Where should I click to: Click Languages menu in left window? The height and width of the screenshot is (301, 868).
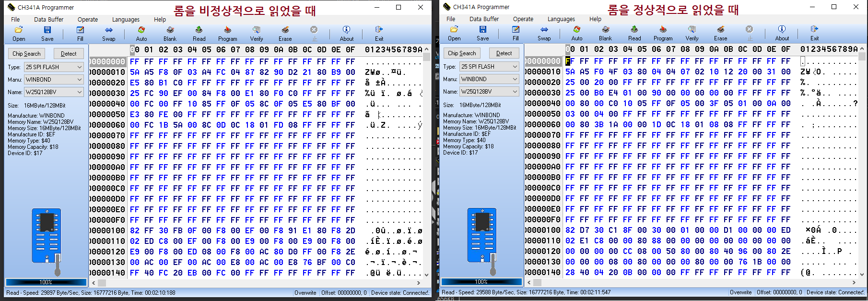pyautogui.click(x=126, y=20)
